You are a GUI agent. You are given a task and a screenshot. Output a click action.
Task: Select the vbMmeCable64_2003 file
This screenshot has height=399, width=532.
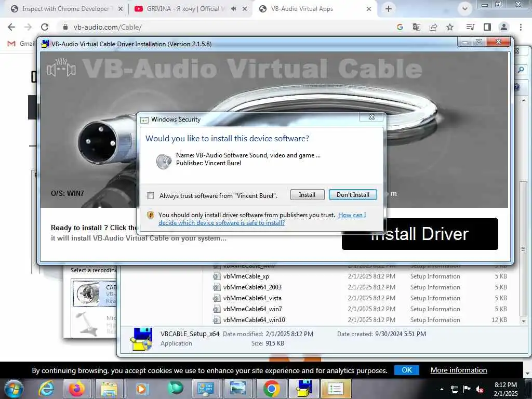pos(252,287)
